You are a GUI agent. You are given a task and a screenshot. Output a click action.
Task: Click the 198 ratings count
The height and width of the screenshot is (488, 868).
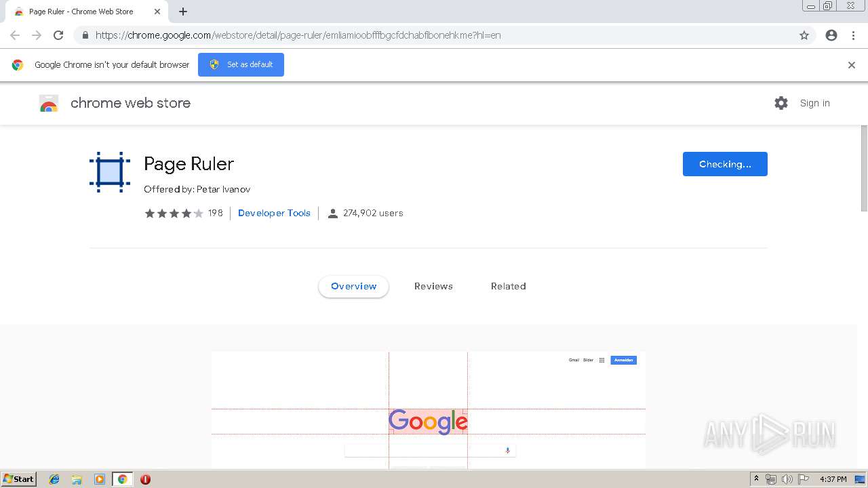point(215,213)
